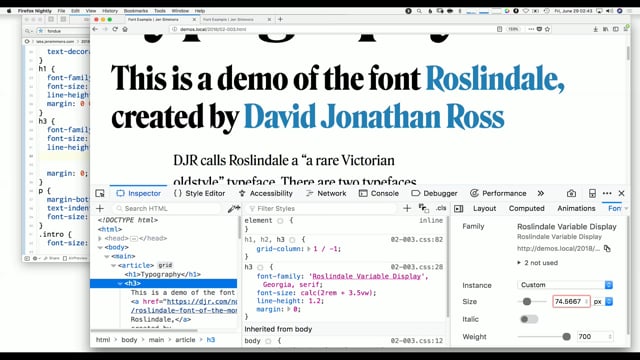Toggle the three-pane inspector layout icon

point(459,209)
